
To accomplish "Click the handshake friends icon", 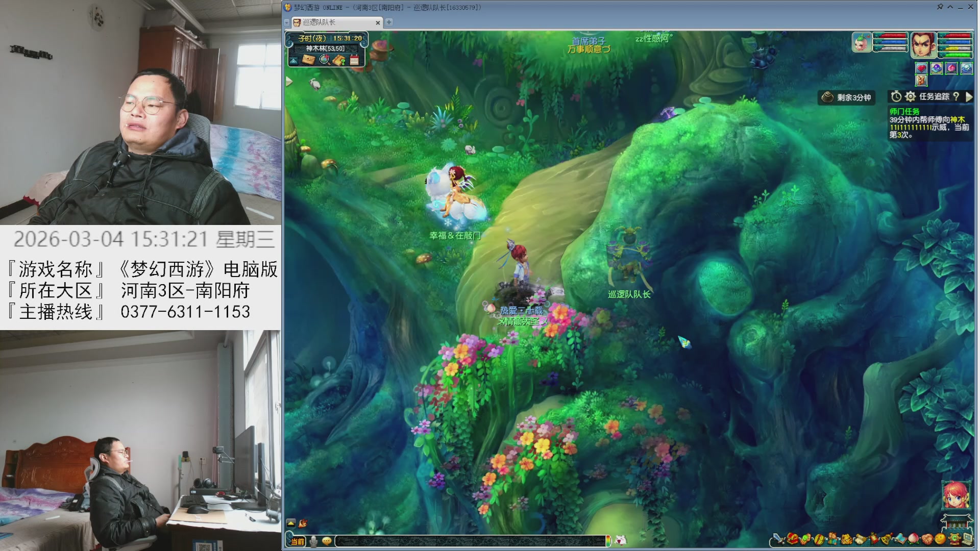I will coord(927,539).
